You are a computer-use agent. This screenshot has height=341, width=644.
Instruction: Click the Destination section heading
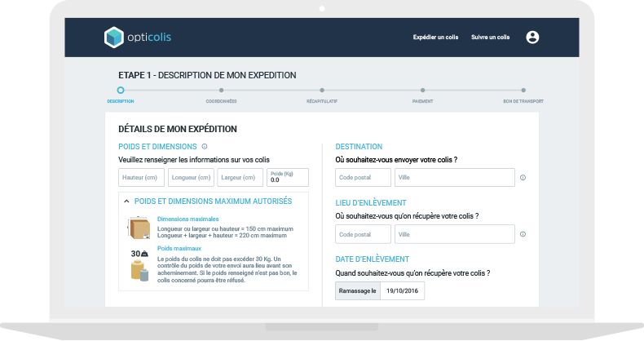[x=359, y=147]
